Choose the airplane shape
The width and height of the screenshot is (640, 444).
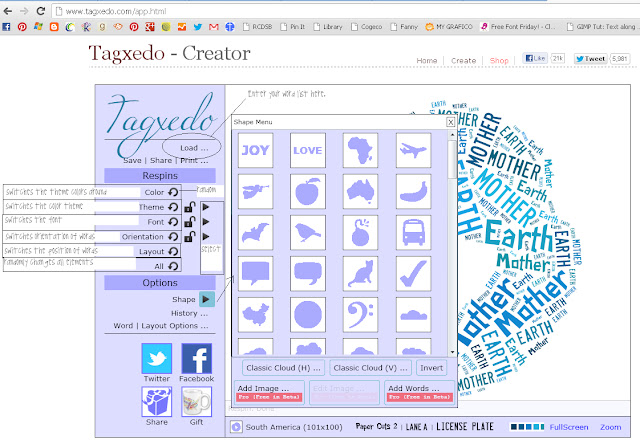pyautogui.click(x=413, y=150)
